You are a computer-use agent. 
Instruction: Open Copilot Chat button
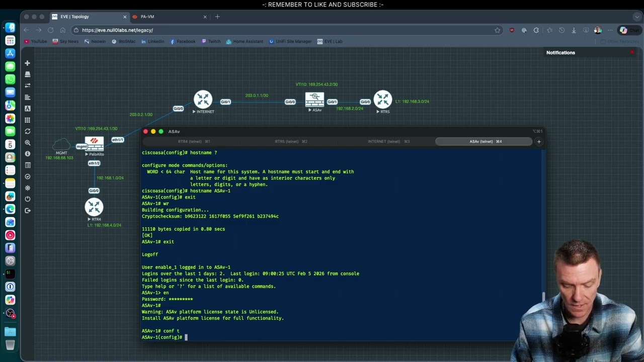point(630,30)
